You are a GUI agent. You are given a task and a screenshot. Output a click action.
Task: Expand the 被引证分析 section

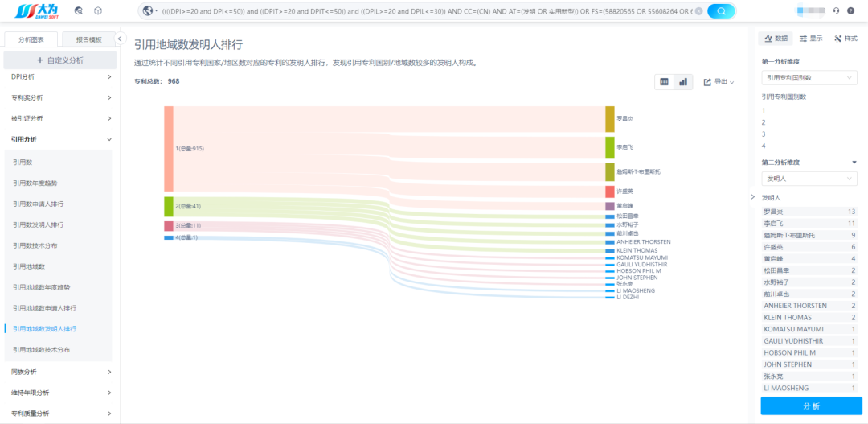61,118
